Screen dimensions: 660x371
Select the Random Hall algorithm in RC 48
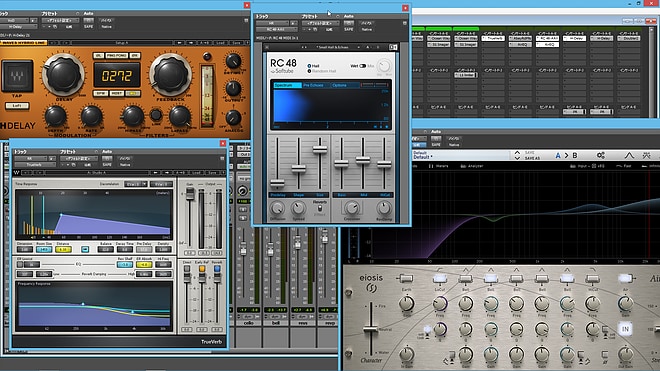pyautogui.click(x=322, y=71)
